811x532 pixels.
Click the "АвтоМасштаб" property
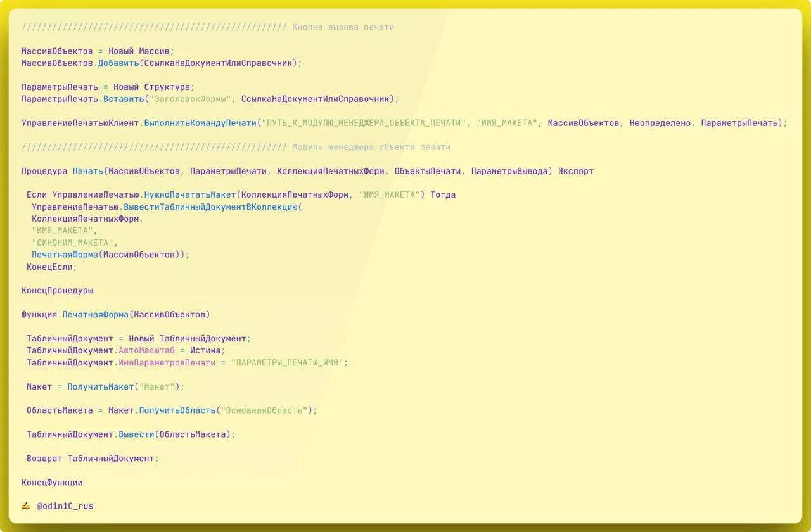(x=146, y=350)
